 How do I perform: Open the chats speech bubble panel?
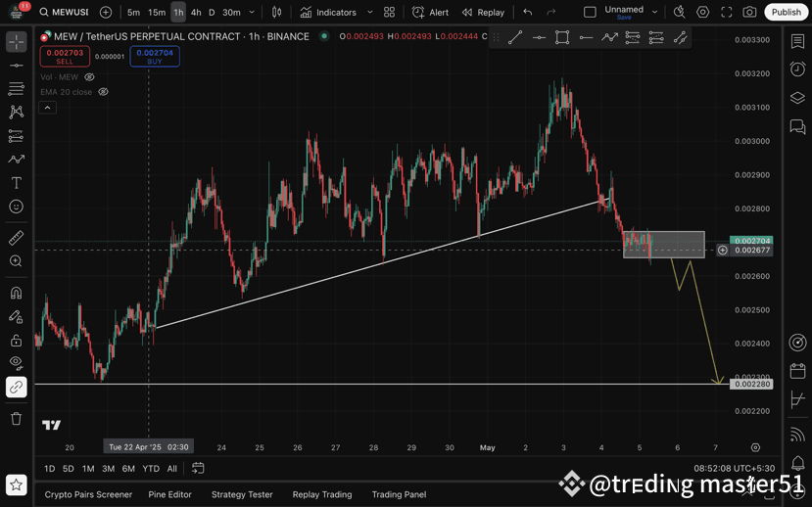point(797,126)
